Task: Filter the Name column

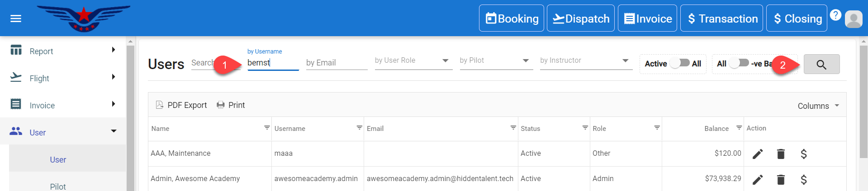Action: pos(267,128)
